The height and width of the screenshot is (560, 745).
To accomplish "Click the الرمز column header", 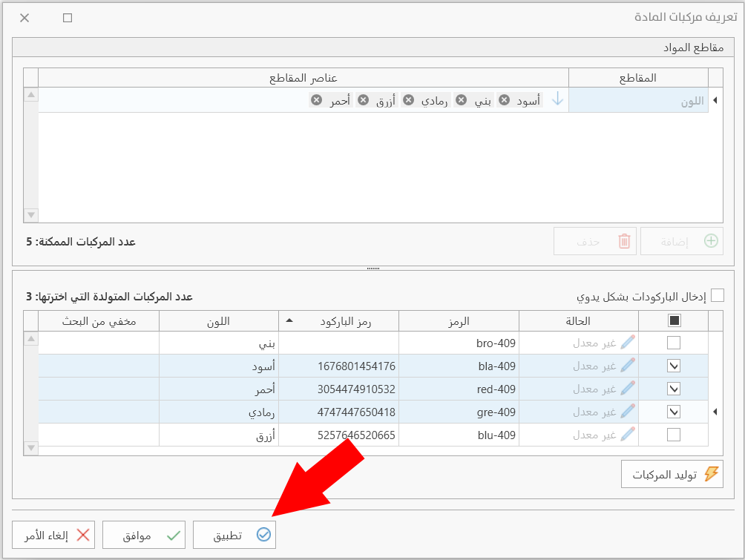I will click(x=459, y=321).
